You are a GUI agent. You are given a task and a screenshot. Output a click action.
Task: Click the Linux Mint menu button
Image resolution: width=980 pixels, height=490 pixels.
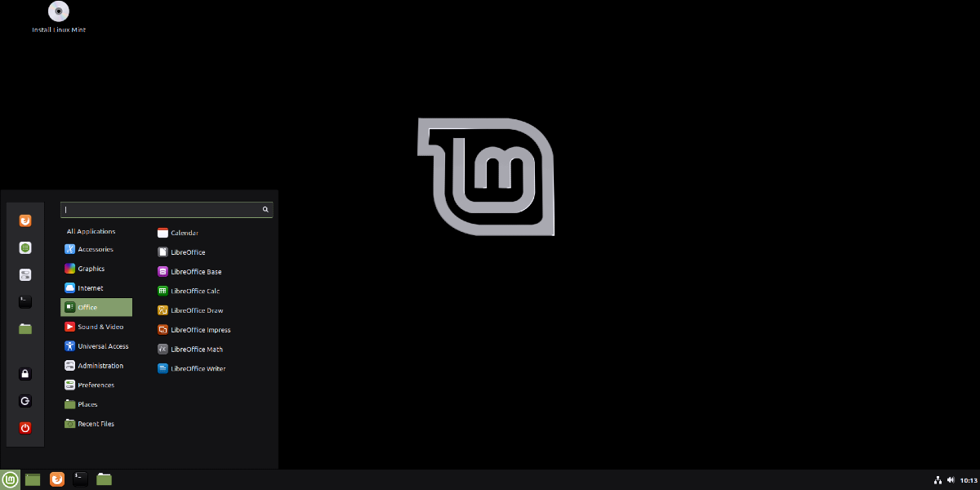pos(10,479)
